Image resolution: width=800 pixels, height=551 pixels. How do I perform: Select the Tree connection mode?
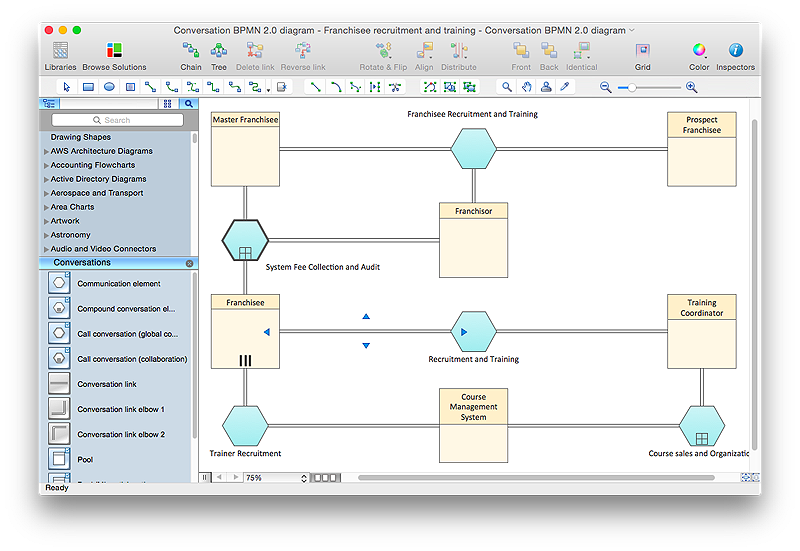point(219,56)
